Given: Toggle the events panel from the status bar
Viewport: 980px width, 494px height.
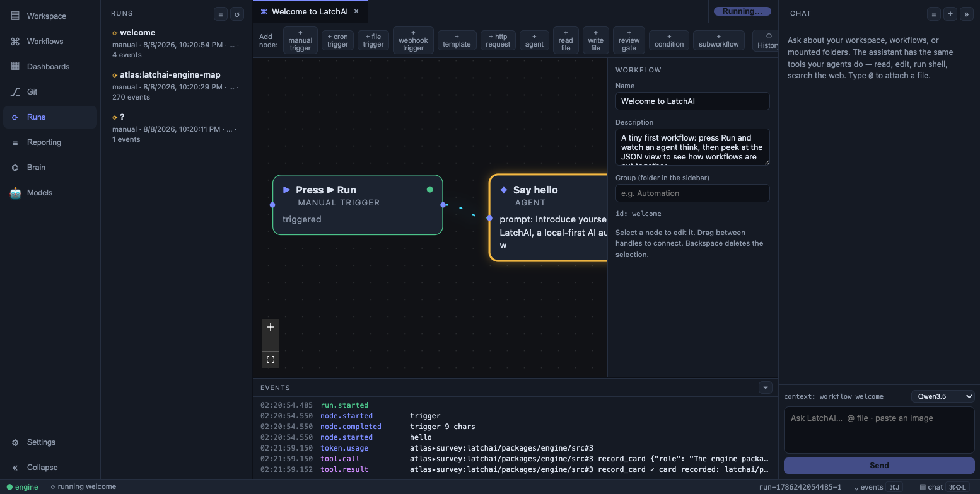Looking at the screenshot, I should tap(877, 487).
